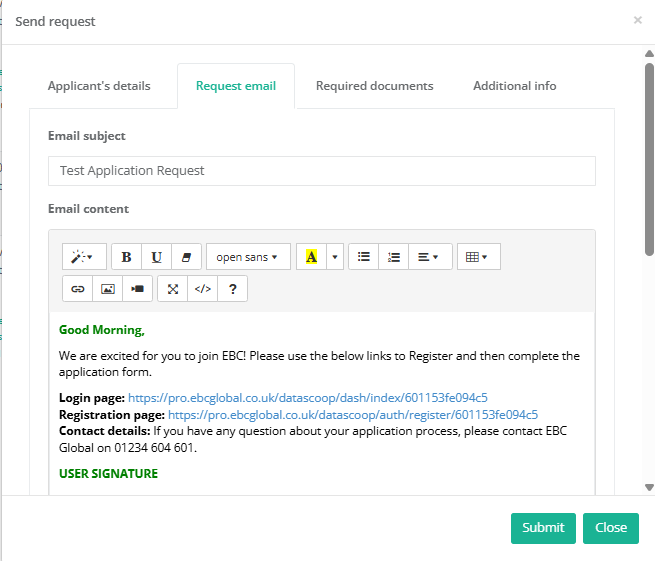Insert an unordered bullet list
This screenshot has width=655, height=561.
364,257
